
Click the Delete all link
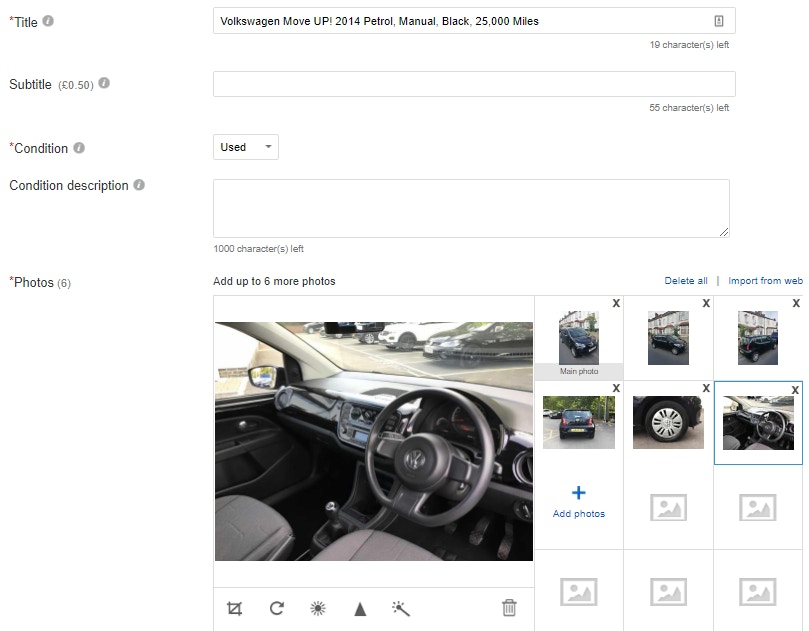pos(686,281)
